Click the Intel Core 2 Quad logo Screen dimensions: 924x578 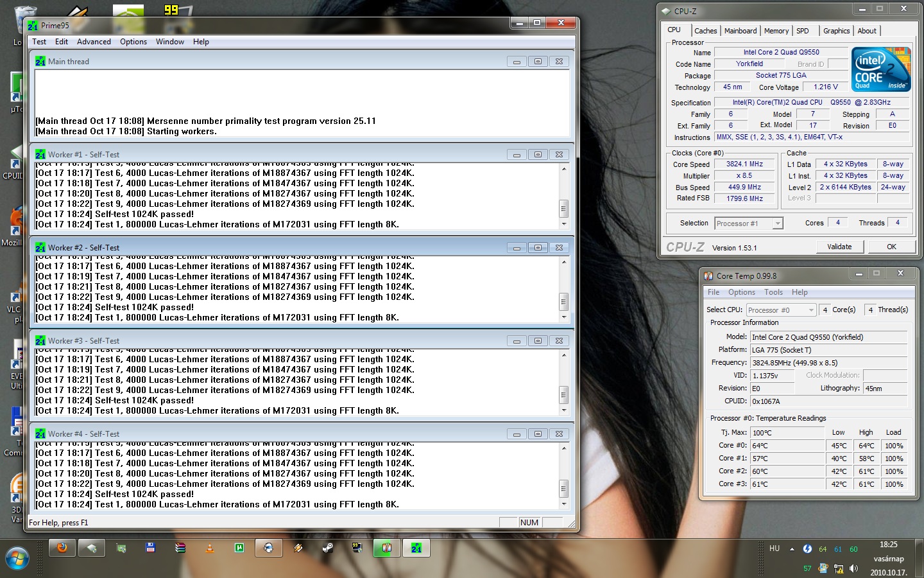[x=881, y=69]
